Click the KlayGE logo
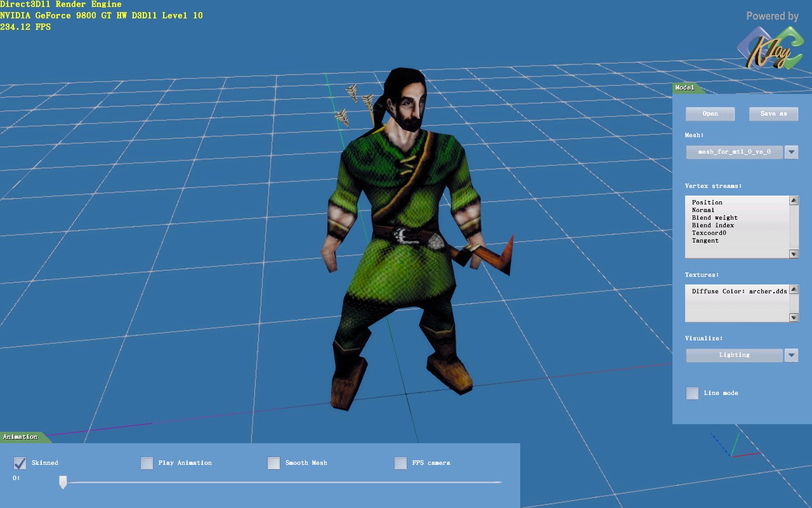 click(769, 50)
